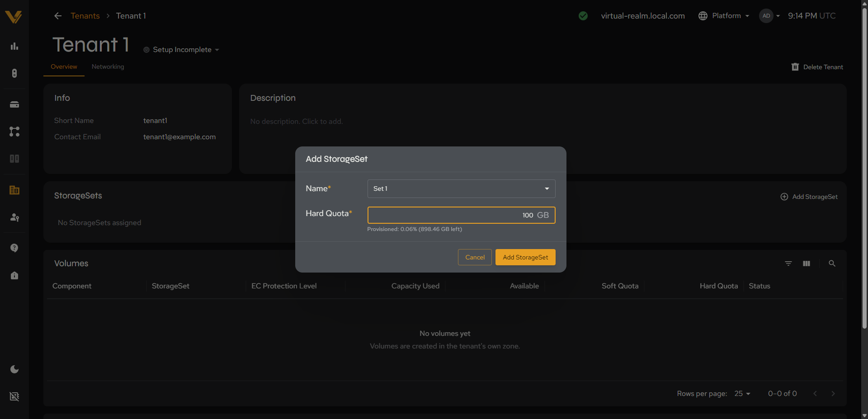Screen dimensions: 868x419
Task: Open Volumes filter icon
Action: click(x=788, y=264)
